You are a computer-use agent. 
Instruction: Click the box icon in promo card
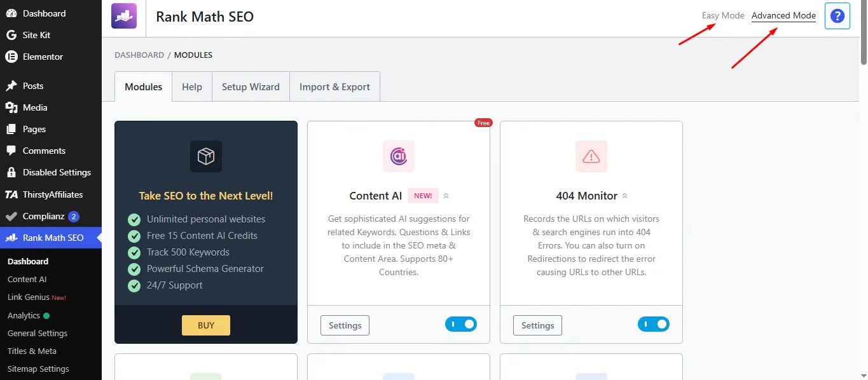(x=206, y=156)
